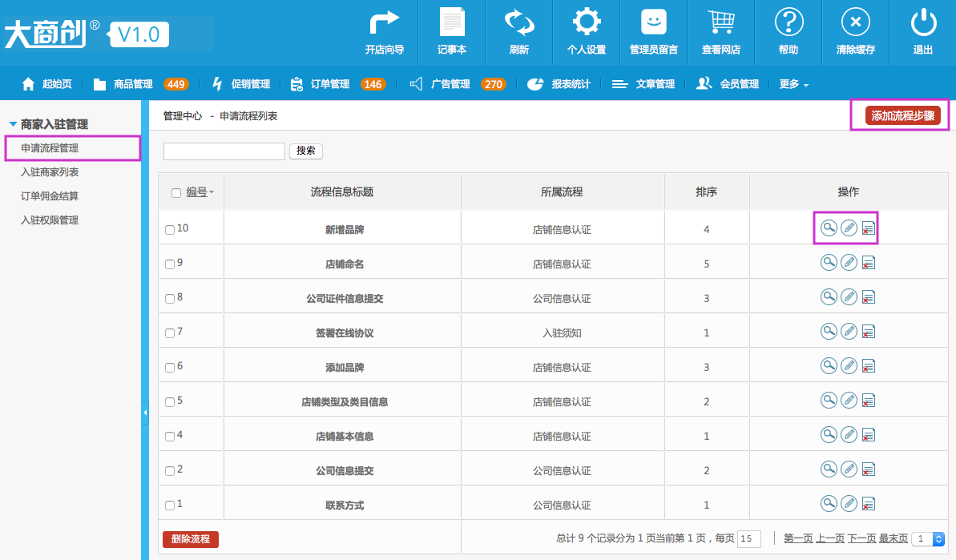Open the 帮助 question mark icon
The height and width of the screenshot is (560, 956).
pos(789,22)
